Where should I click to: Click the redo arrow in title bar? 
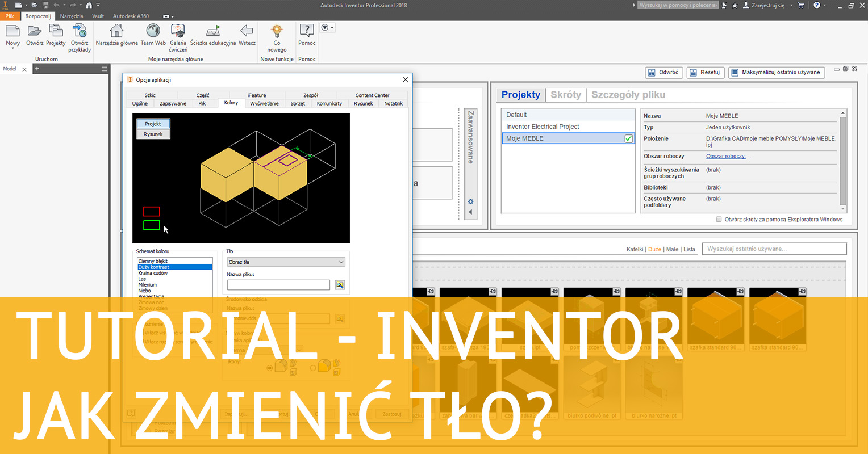72,5
